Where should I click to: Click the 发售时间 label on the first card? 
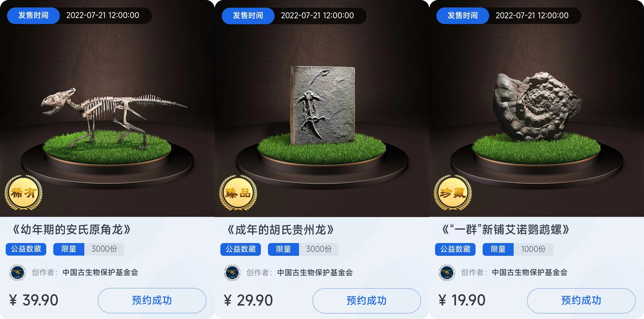pos(33,15)
